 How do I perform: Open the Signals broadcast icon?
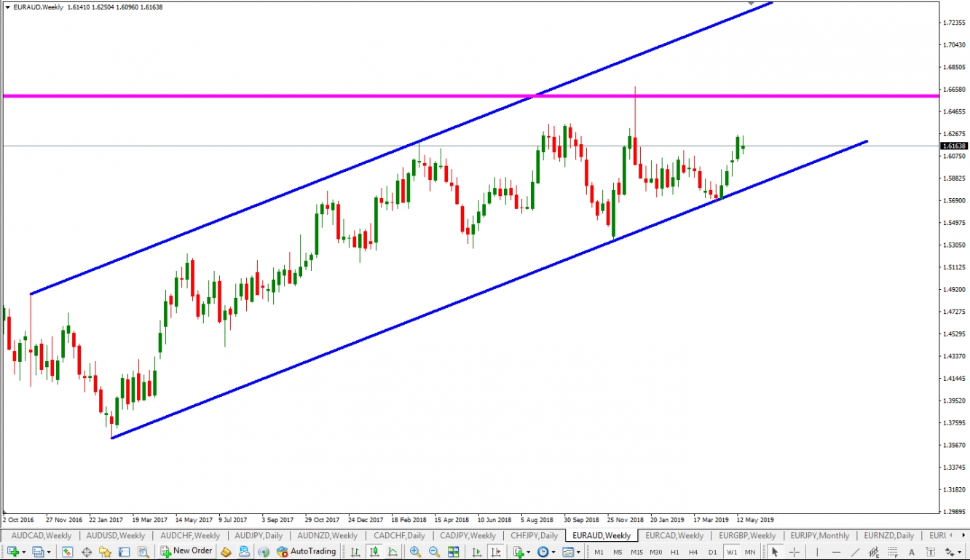263,551
